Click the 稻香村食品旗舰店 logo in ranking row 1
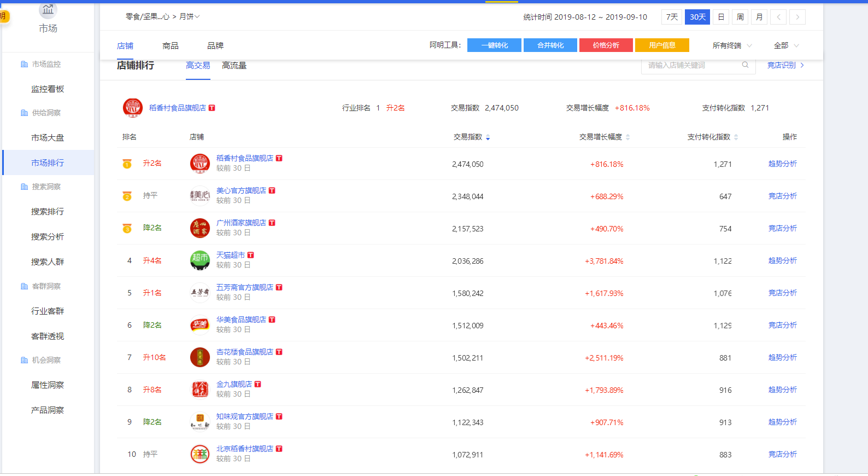Viewport: 868px width, 476px height. [200, 164]
